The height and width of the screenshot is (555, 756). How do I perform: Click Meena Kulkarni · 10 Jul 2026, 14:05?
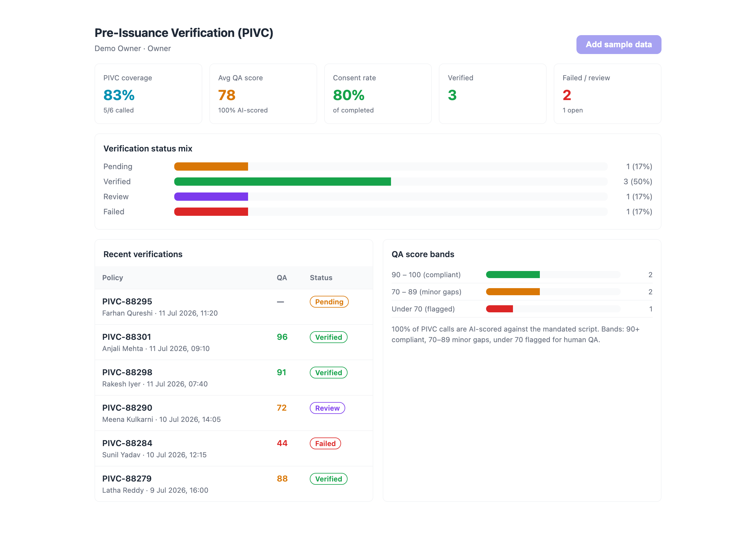click(x=161, y=419)
